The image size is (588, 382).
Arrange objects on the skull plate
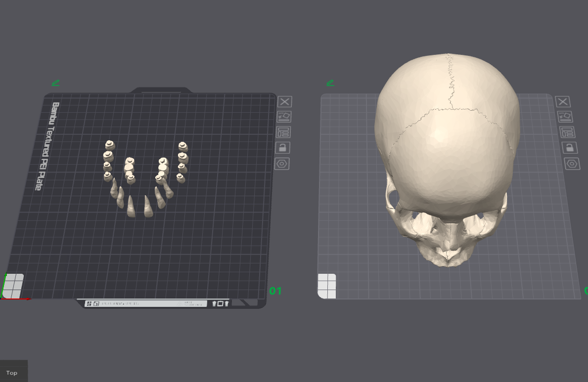coord(567,132)
